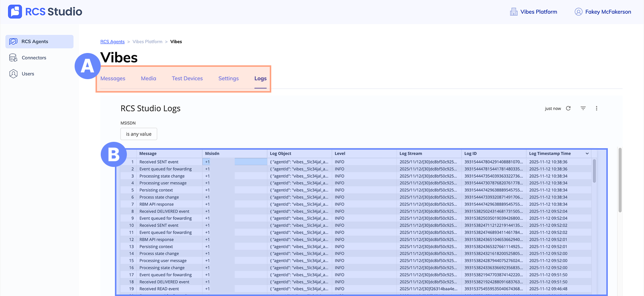Click the Vibes Platform breadcrumb
The width and height of the screenshot is (644, 296).
(x=147, y=41)
